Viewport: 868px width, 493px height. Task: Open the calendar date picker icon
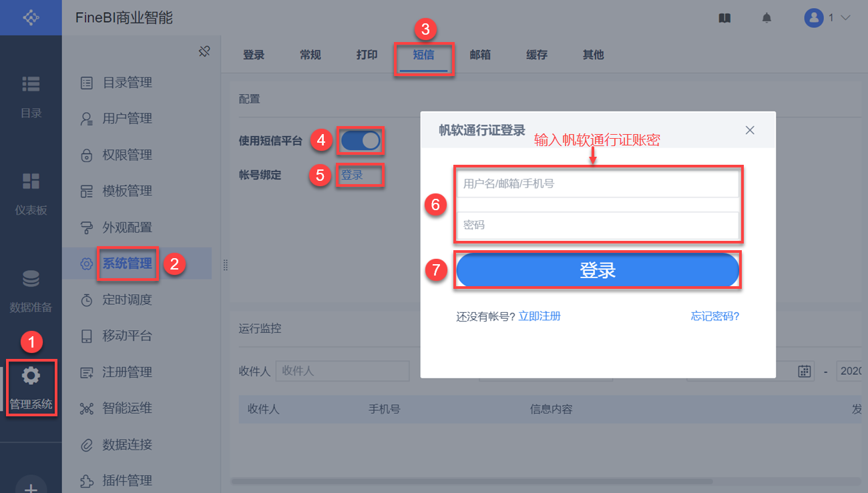pos(805,372)
